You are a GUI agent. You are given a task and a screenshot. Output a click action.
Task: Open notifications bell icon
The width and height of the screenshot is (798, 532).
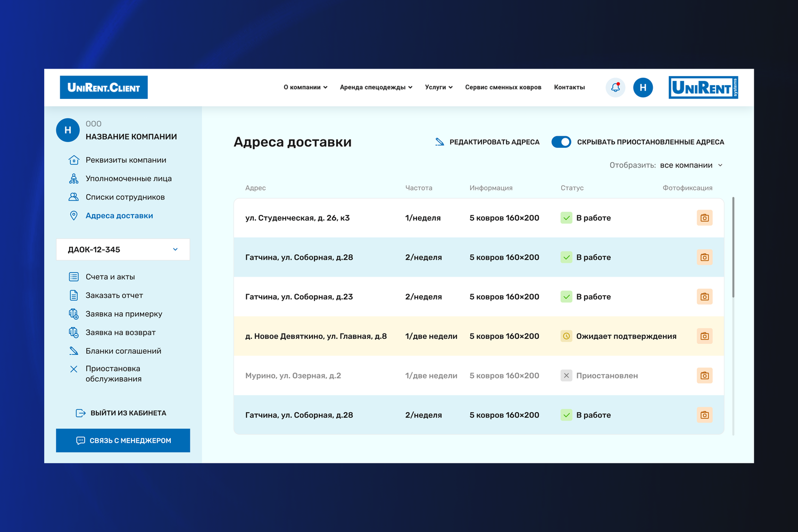[x=616, y=87]
